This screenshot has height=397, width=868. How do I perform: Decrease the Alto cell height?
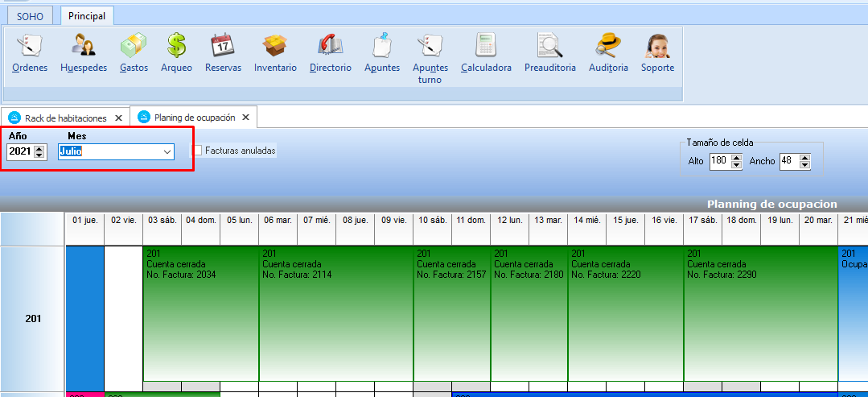(735, 164)
